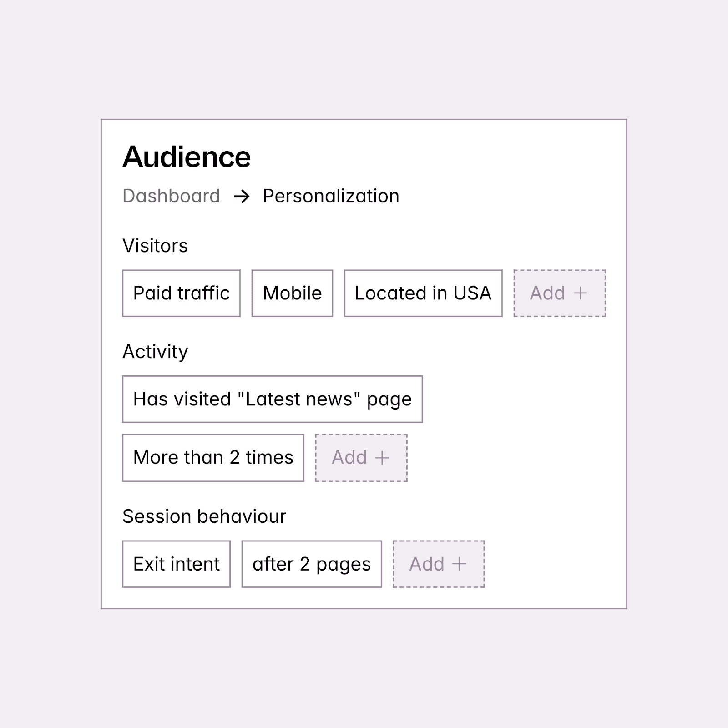Select the Paid traffic visitor filter
Screen dimensions: 728x728
[x=181, y=293]
